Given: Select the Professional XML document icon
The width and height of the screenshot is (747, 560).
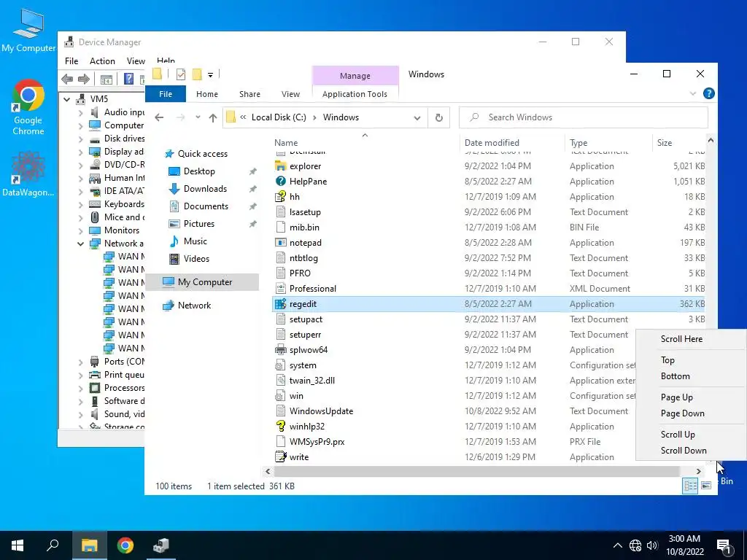Looking at the screenshot, I should (281, 289).
